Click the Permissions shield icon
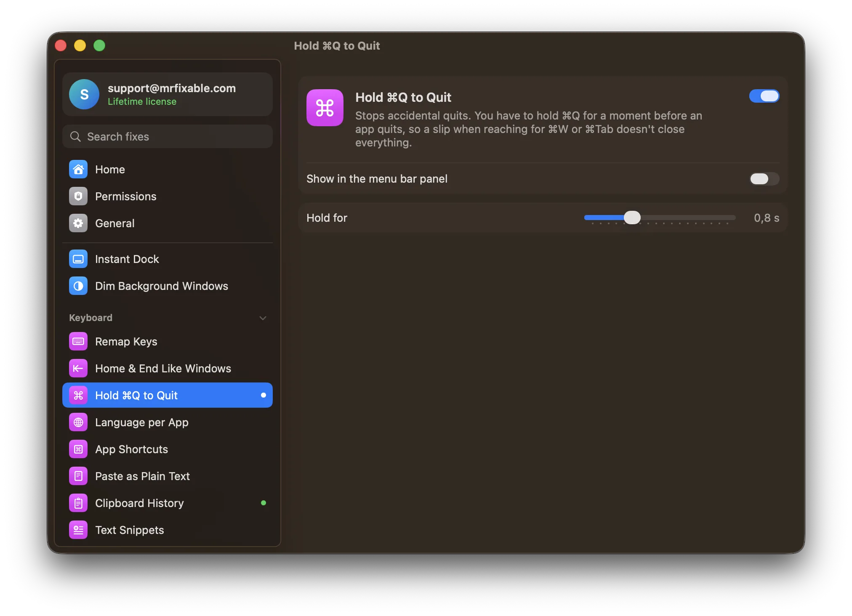Screen dimensions: 852x616 click(x=78, y=196)
